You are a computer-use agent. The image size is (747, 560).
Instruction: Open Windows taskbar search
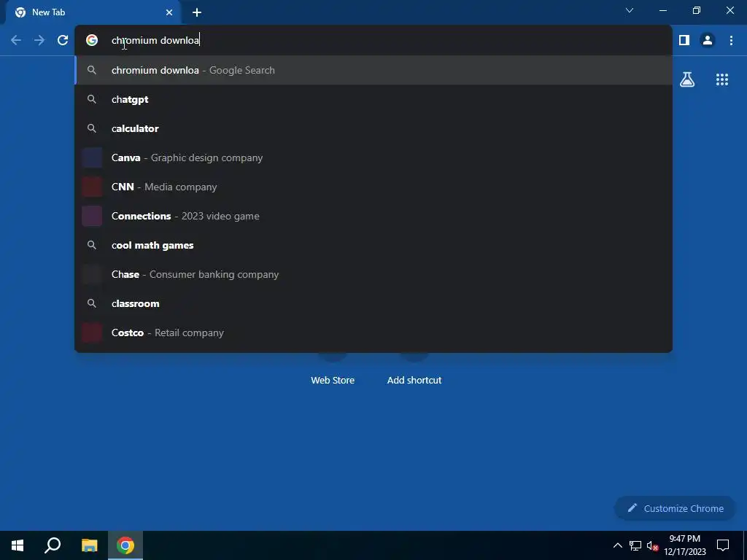pyautogui.click(x=53, y=545)
